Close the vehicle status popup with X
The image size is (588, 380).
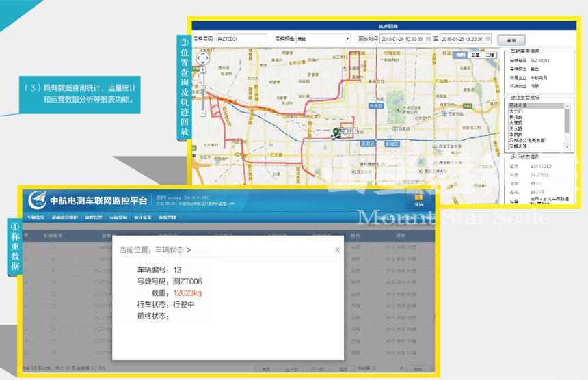tap(337, 250)
